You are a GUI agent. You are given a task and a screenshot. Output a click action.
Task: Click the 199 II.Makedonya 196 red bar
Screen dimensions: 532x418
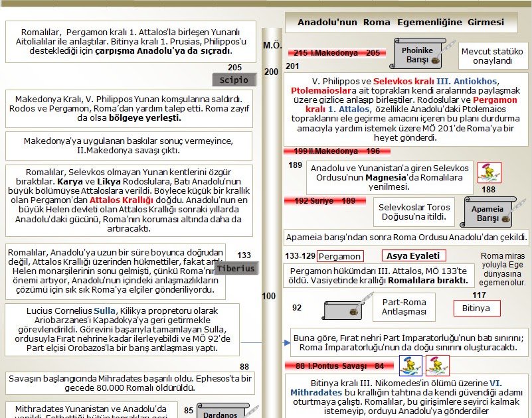(x=337, y=151)
